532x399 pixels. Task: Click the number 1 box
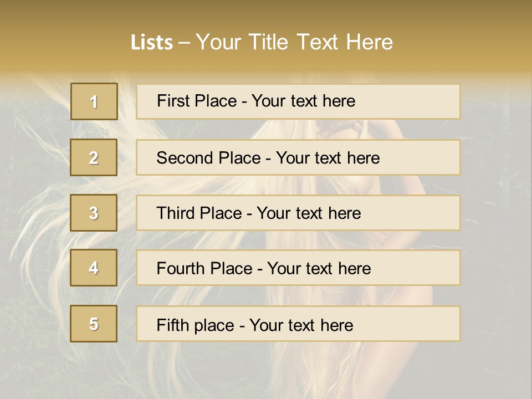point(94,101)
